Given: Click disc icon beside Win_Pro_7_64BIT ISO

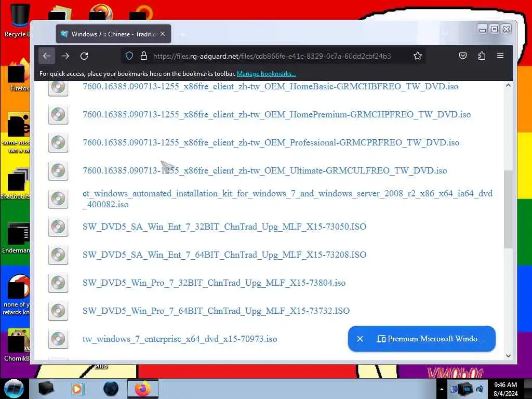Looking at the screenshot, I should click(58, 311).
